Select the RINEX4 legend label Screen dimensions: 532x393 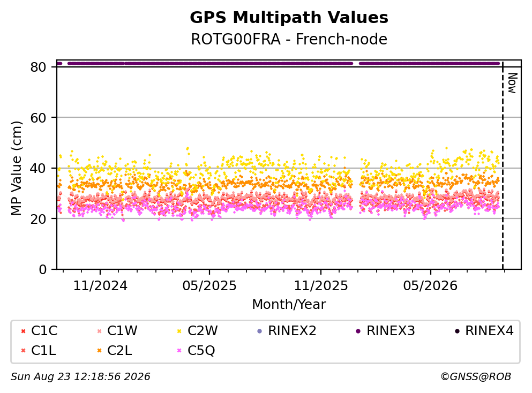pos(489,330)
